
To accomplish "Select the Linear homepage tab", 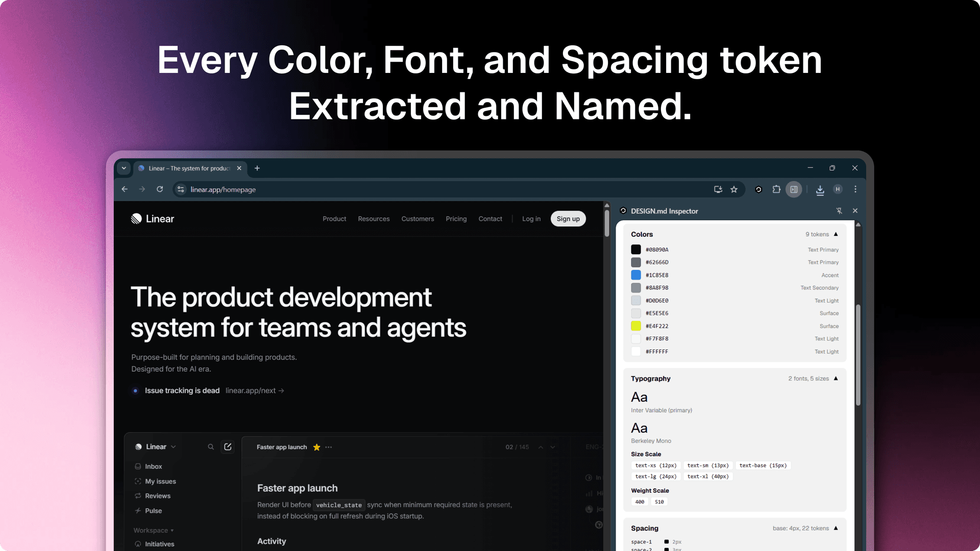I will (x=190, y=168).
